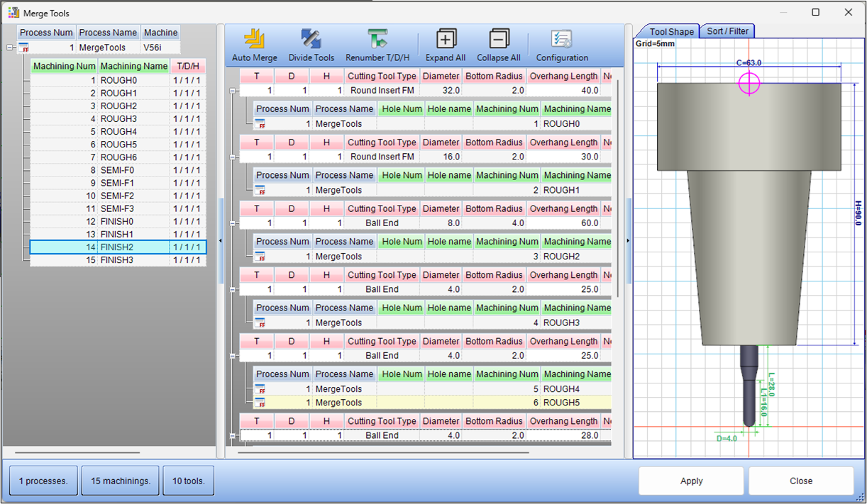867x504 pixels.
Task: Click the 16.0 diameter cell
Action: [441, 157]
